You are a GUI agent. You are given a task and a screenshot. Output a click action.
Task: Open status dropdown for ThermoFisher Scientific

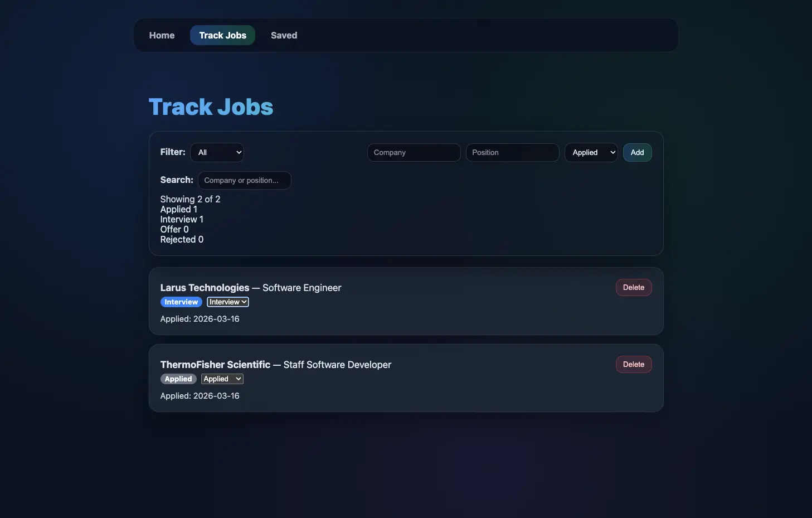coord(222,379)
